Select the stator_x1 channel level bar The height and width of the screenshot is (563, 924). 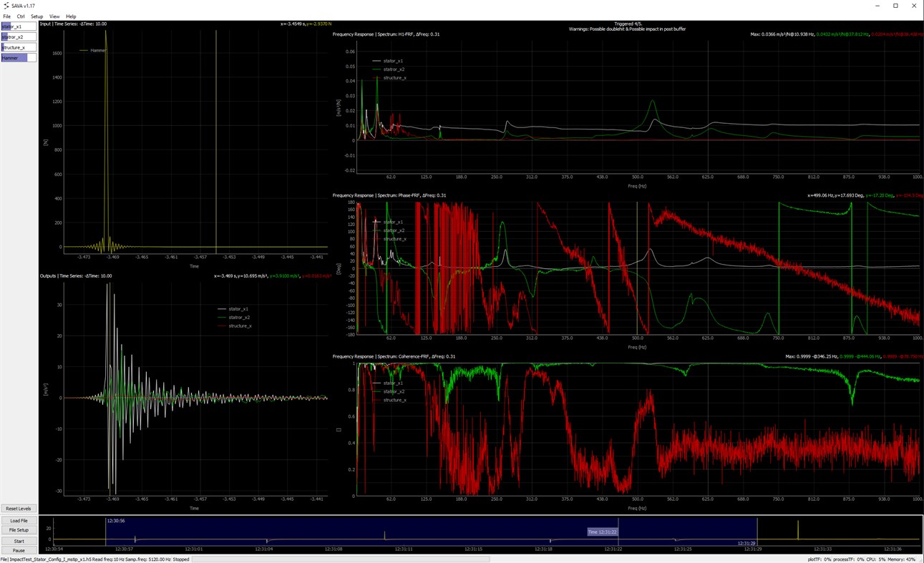coord(19,26)
